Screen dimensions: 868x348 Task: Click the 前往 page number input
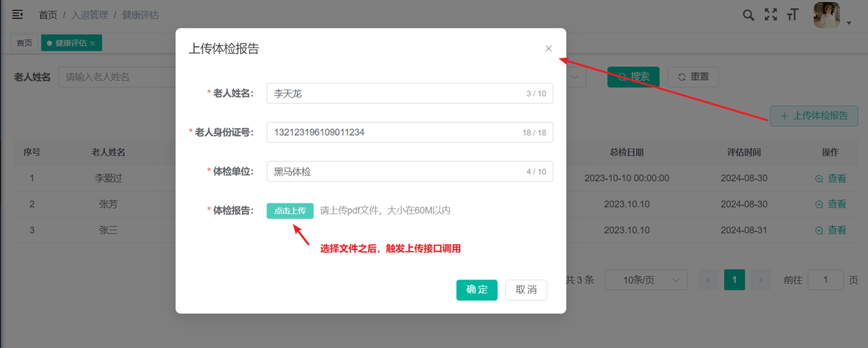[825, 279]
